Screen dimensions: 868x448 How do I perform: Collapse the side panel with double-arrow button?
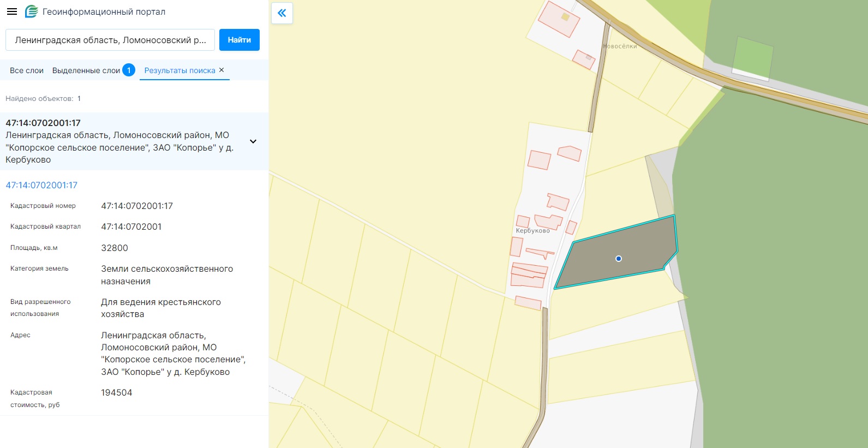coord(282,13)
